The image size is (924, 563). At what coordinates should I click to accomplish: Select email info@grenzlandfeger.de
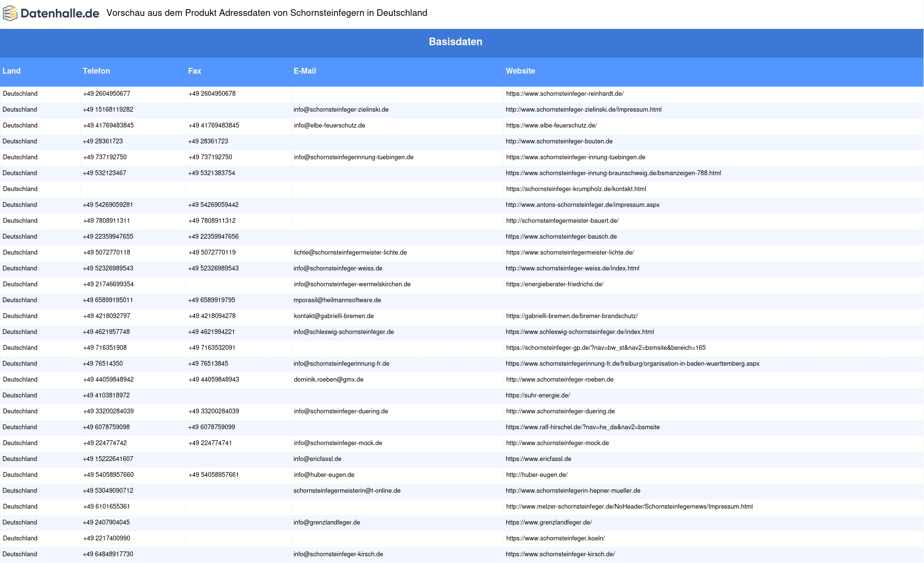pyautogui.click(x=327, y=523)
